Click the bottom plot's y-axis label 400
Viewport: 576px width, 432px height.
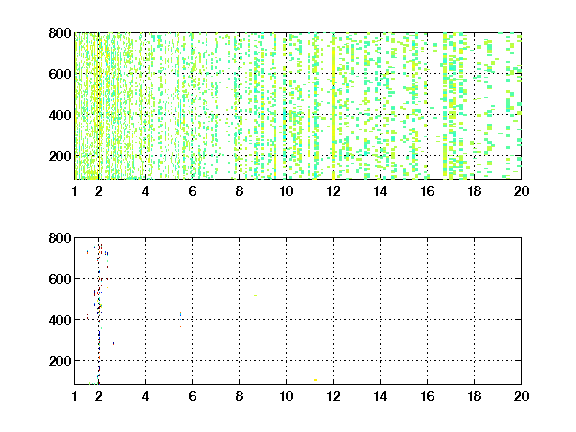click(60, 320)
